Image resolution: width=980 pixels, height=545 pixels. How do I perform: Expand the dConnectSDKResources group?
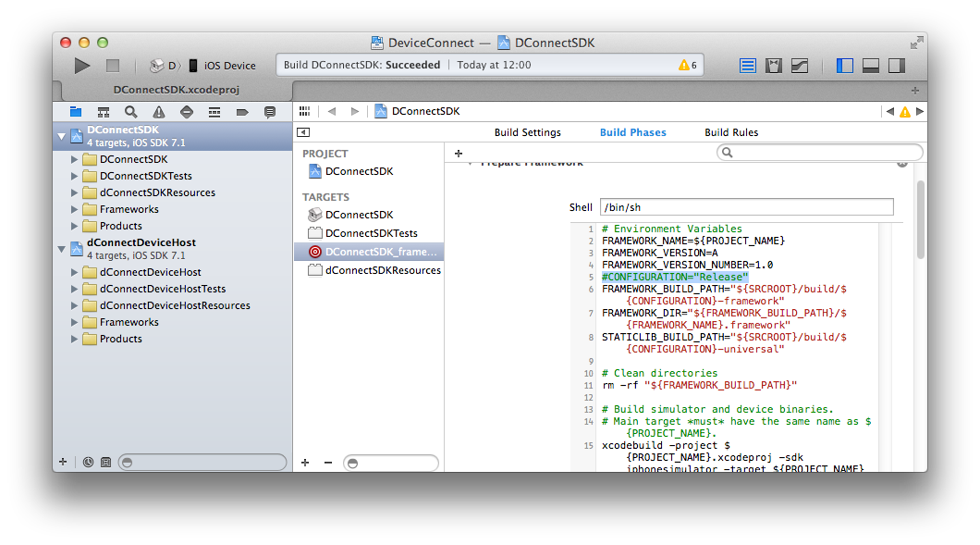coord(75,192)
